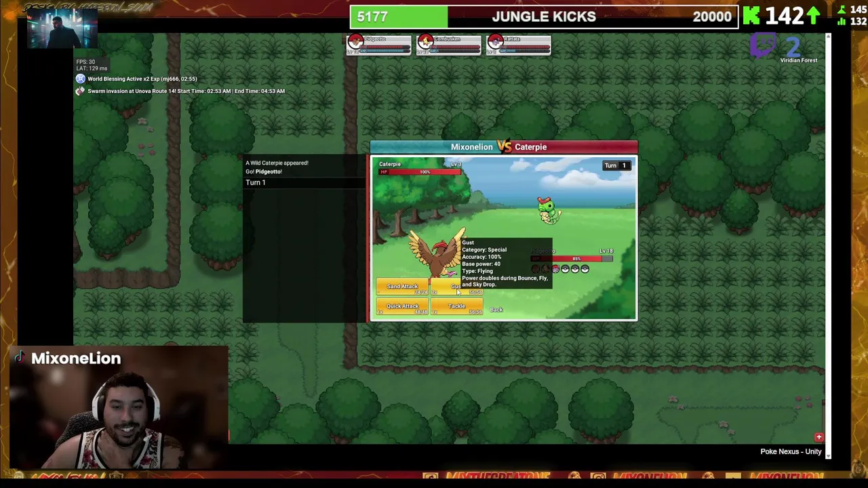Click the World Blessing globe icon
868x488 pixels.
(x=80, y=79)
